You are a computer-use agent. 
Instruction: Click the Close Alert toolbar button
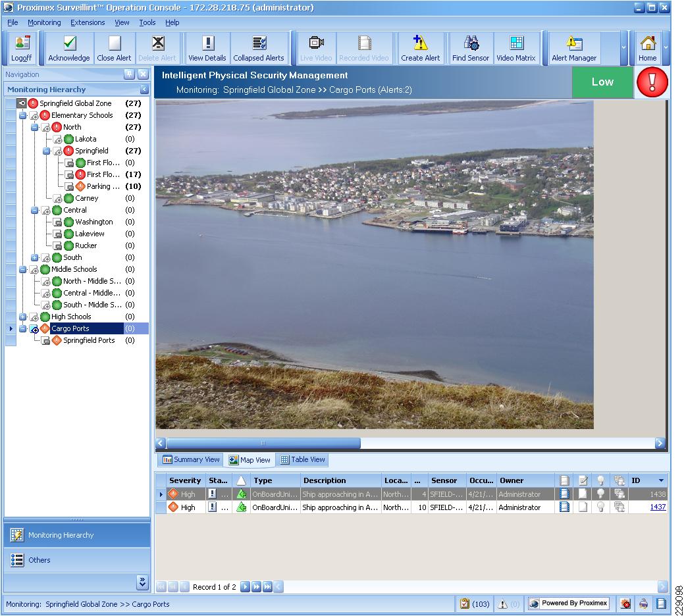tap(114, 48)
